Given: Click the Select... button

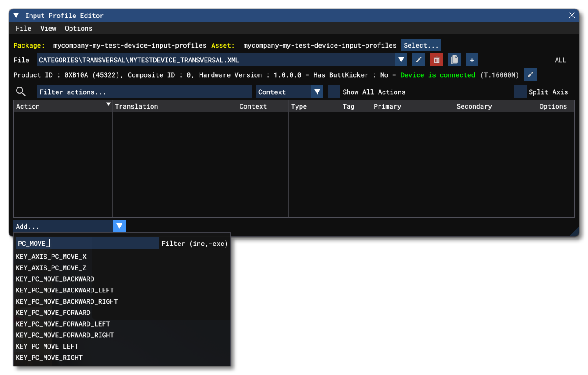Looking at the screenshot, I should (x=421, y=45).
